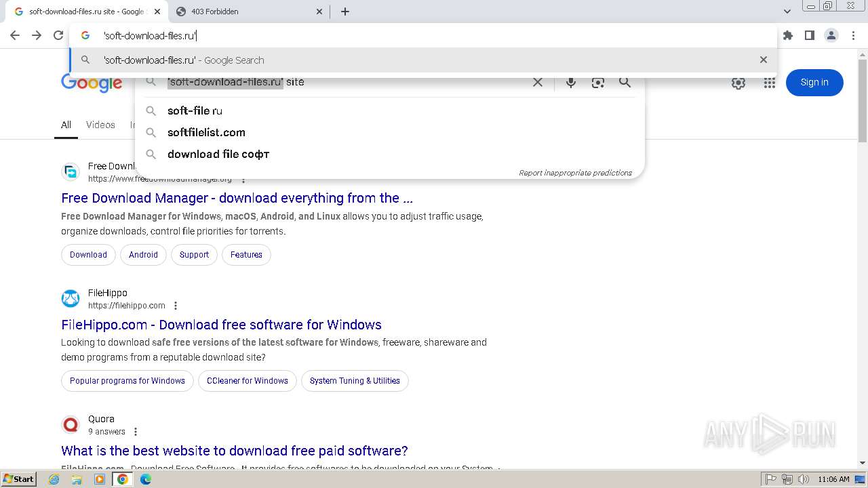Open Free Download Manager result title
Screen dimensions: 868x488
[x=237, y=198]
